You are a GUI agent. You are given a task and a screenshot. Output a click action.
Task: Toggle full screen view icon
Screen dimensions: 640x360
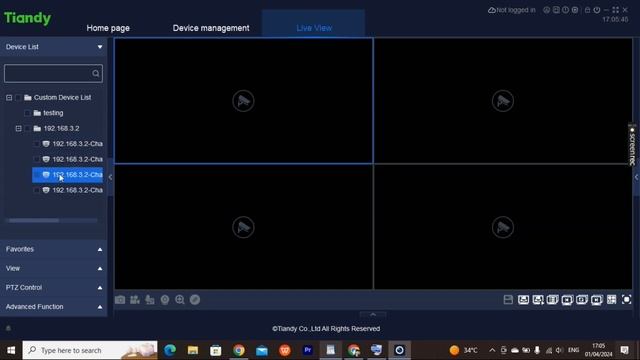tap(626, 300)
